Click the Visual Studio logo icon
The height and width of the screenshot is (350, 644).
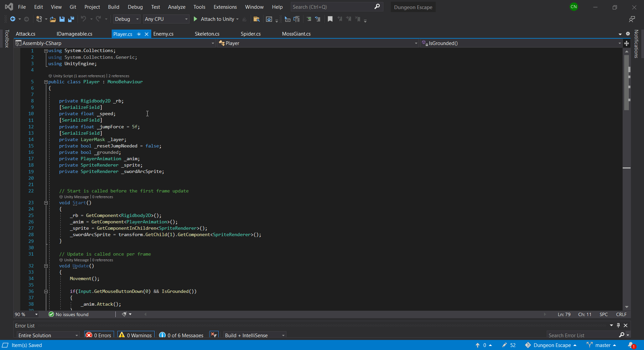tap(9, 7)
